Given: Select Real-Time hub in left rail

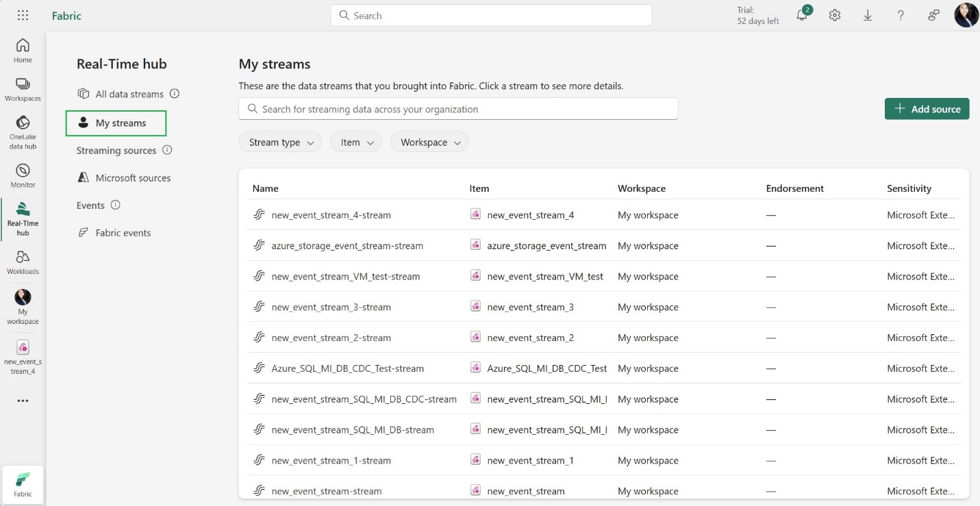Looking at the screenshot, I should [23, 219].
